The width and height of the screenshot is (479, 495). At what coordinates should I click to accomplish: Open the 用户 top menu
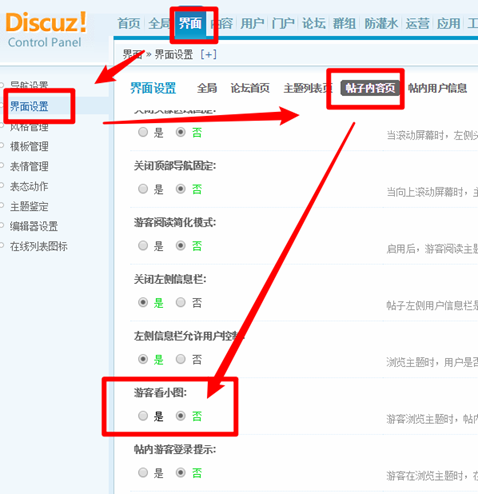[252, 24]
